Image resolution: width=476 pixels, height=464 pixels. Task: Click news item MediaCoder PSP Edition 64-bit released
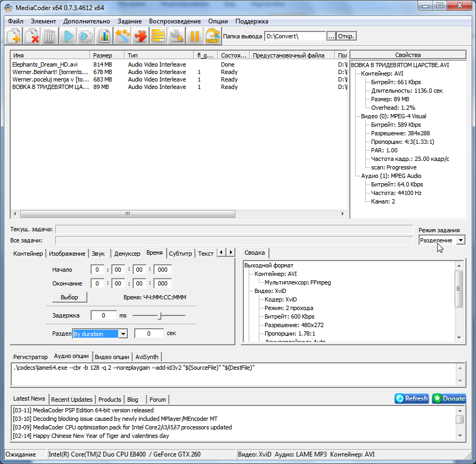coord(83,410)
